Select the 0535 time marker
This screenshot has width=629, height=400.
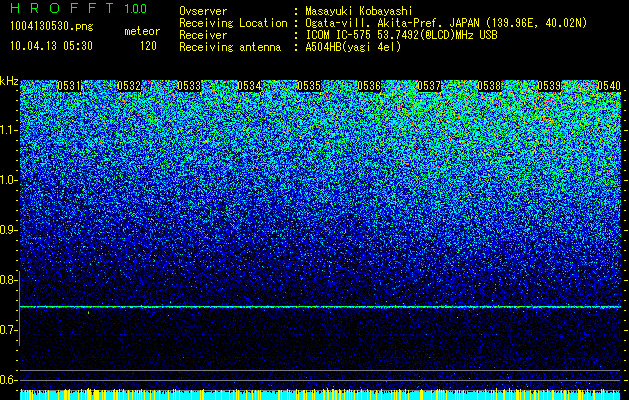[x=309, y=86]
